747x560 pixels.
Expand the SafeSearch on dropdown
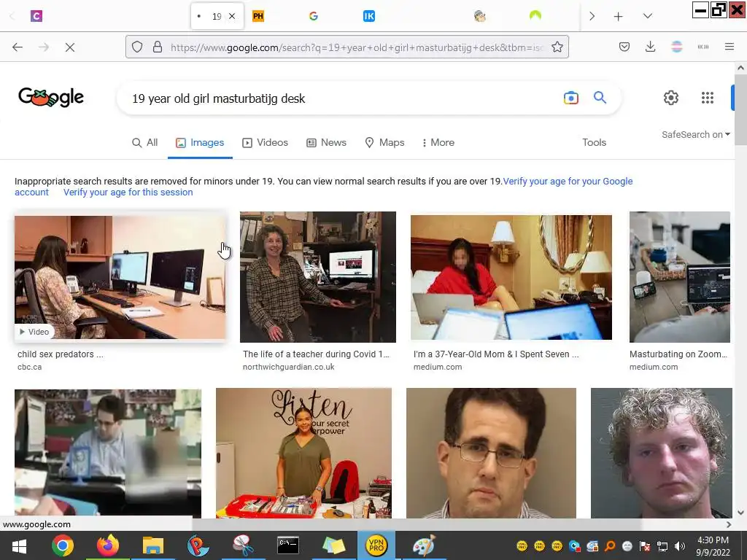695,135
